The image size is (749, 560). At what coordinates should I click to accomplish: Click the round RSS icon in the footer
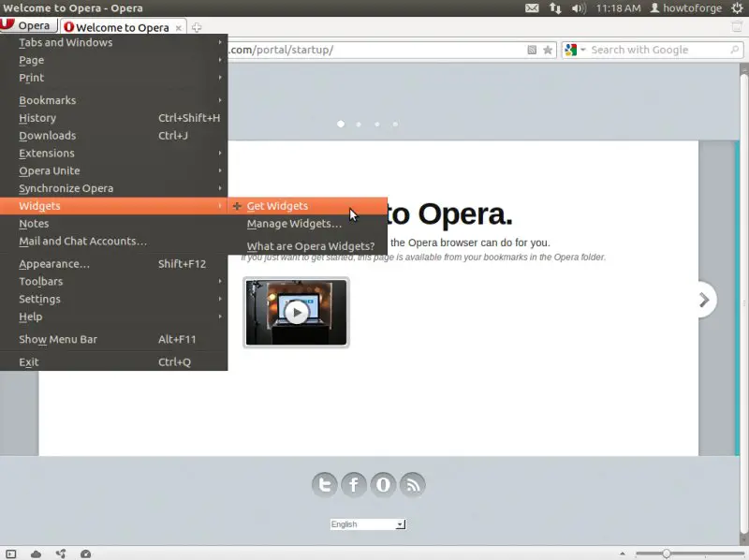click(412, 485)
